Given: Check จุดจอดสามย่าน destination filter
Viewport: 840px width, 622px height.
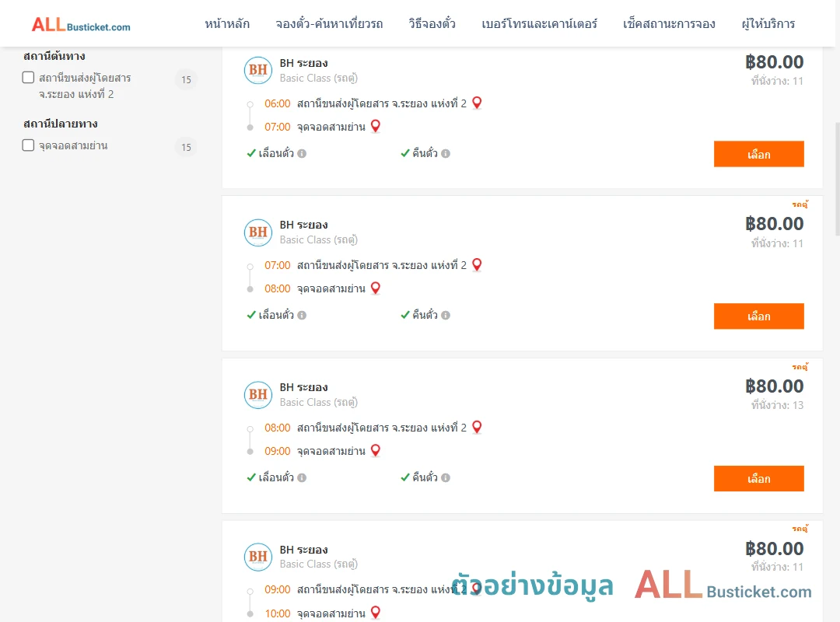Looking at the screenshot, I should coord(29,145).
